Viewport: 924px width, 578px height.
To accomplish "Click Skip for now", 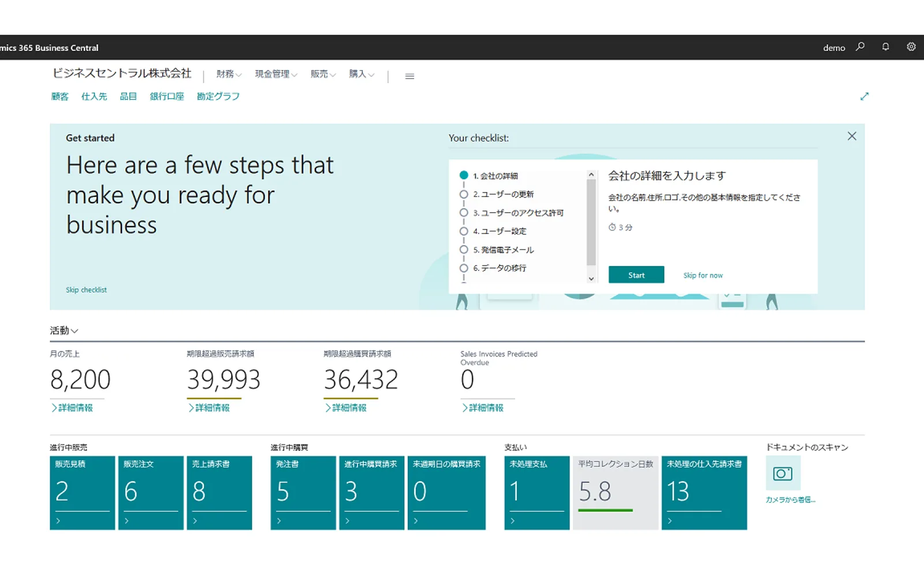I will (703, 276).
